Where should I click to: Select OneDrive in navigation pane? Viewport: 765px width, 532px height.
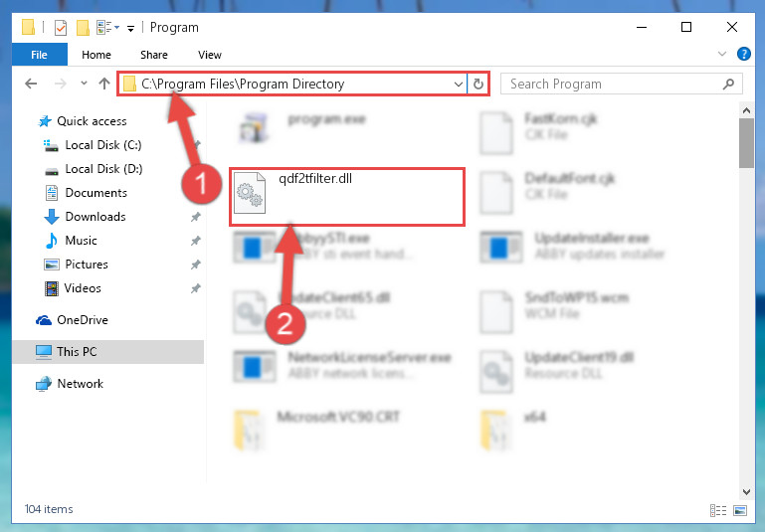point(73,320)
